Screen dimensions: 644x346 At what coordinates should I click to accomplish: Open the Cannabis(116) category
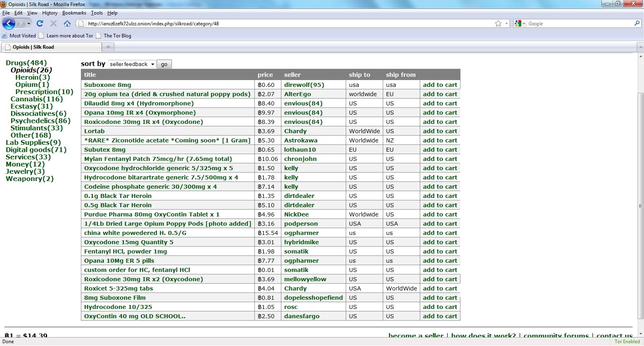click(x=37, y=99)
